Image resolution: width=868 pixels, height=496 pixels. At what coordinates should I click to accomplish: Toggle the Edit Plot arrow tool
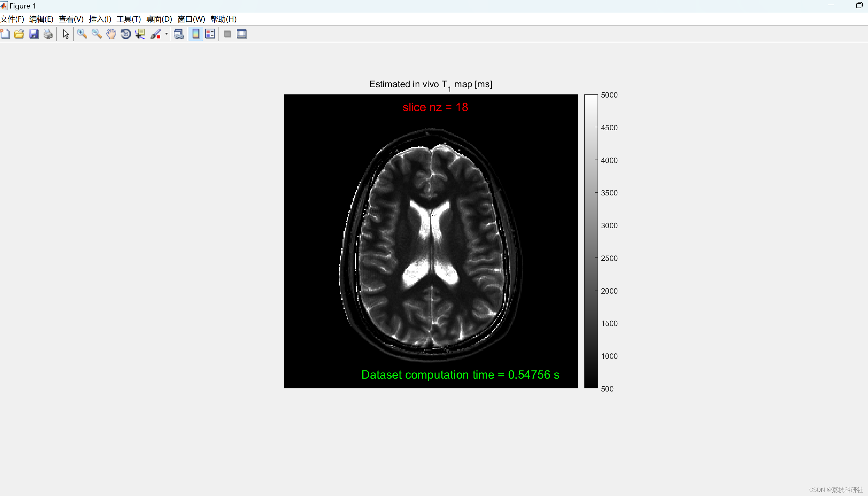(x=66, y=34)
